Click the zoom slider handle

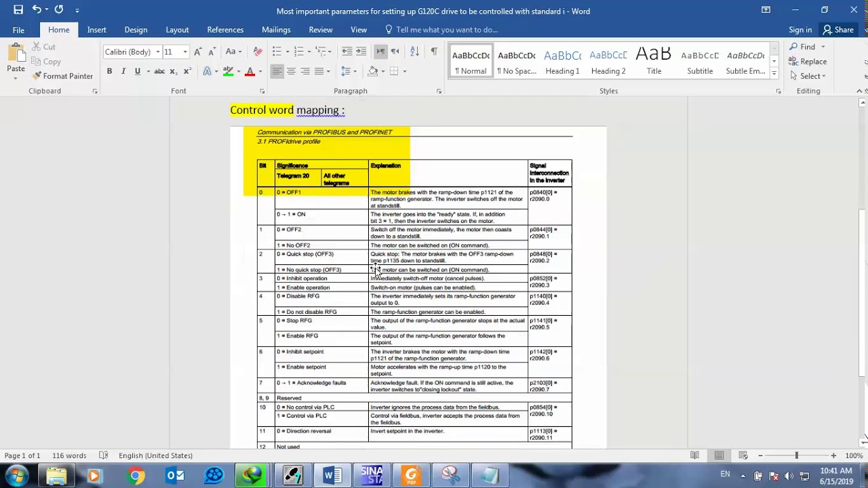(x=797, y=455)
